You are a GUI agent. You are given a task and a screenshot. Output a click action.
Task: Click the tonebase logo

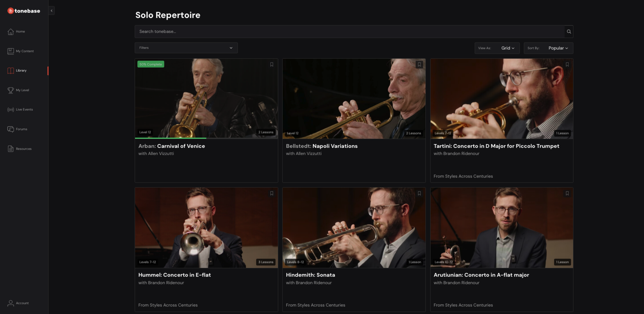point(24,11)
